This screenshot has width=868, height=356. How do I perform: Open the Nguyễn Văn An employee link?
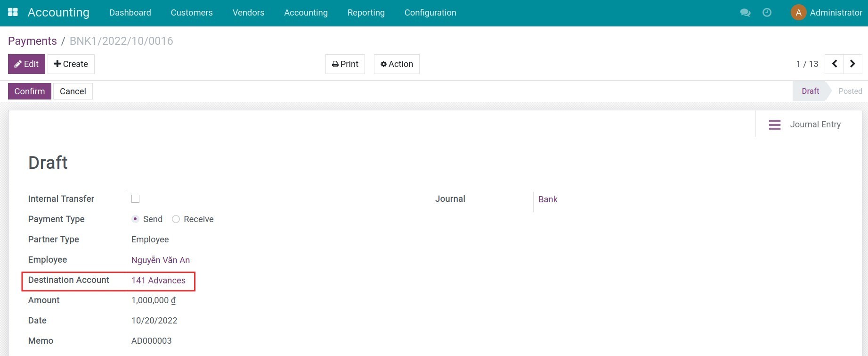[161, 260]
